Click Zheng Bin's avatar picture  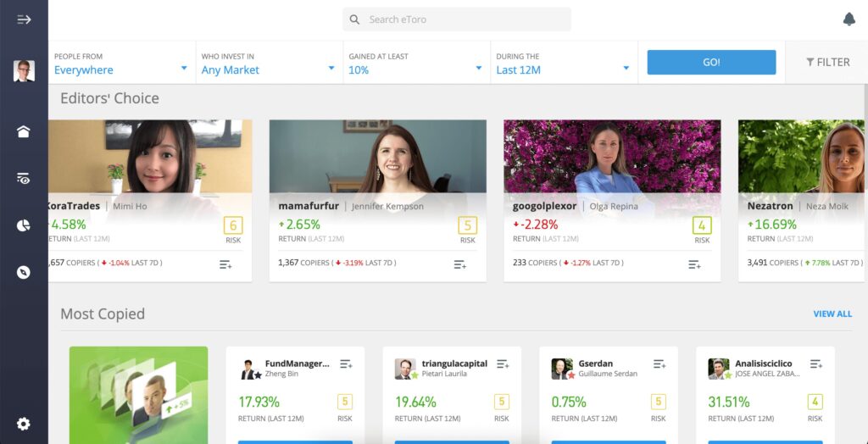click(x=249, y=369)
